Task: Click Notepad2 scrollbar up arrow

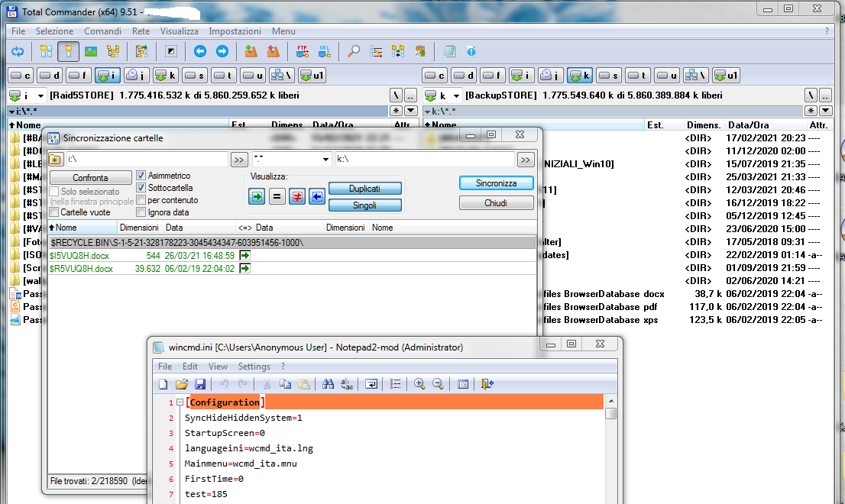Action: 610,401
